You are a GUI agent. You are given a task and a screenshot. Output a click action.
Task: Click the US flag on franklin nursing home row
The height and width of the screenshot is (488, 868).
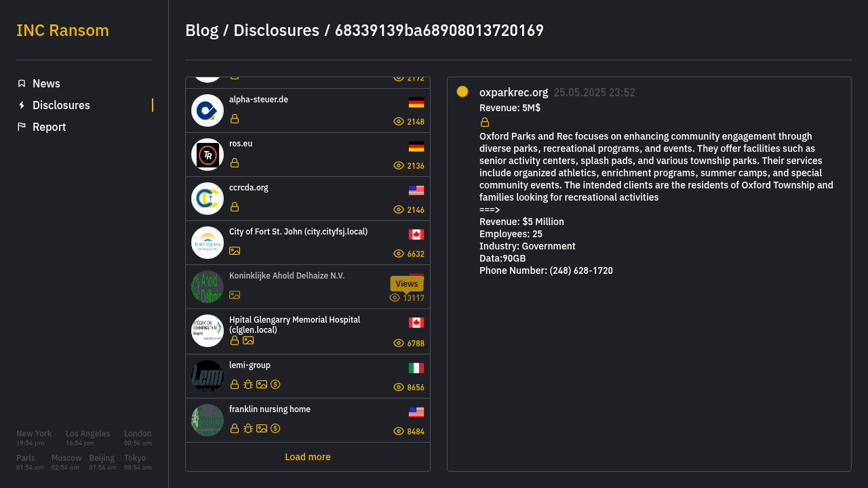click(416, 412)
